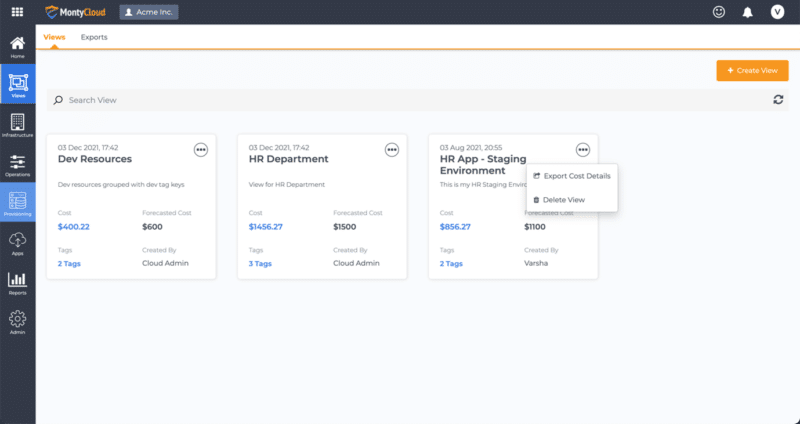Screen dimensions: 800x424
Task: Open Reports from the sidebar
Action: [x=17, y=283]
